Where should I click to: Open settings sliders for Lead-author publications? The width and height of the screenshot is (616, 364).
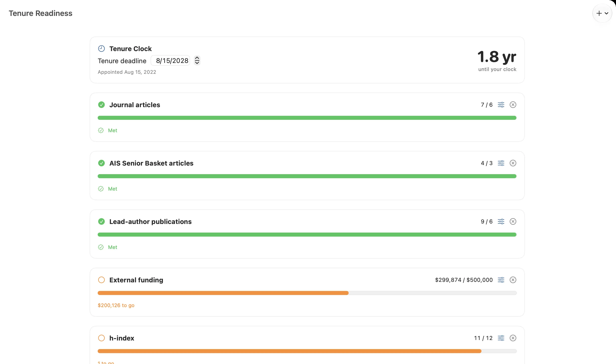pyautogui.click(x=501, y=221)
